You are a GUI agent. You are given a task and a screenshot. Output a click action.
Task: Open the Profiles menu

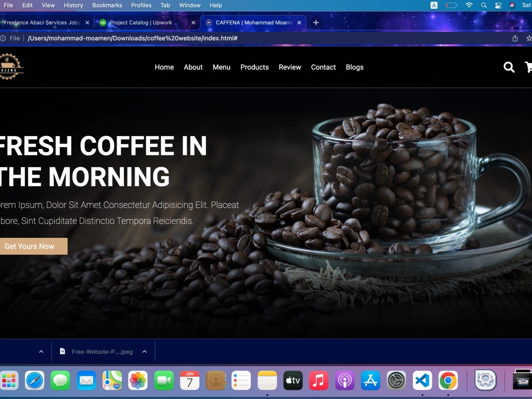pos(141,5)
